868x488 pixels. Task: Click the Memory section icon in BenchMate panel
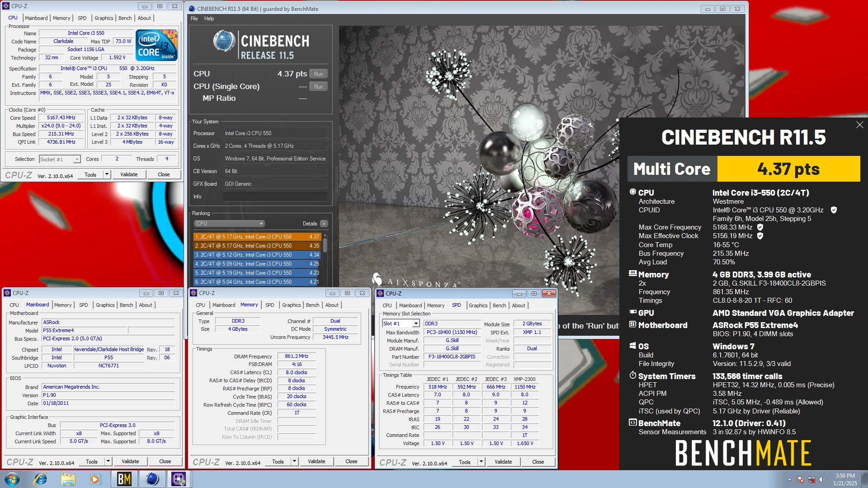[x=633, y=274]
